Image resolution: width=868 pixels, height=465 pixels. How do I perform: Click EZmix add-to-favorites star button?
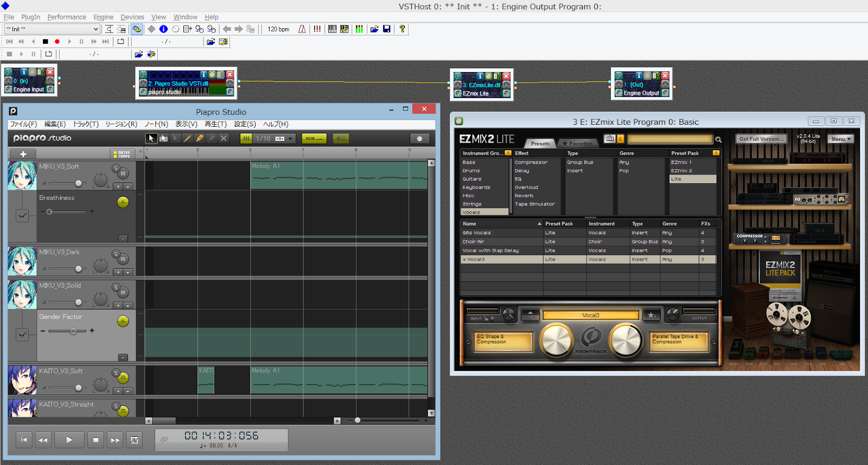[x=652, y=315]
